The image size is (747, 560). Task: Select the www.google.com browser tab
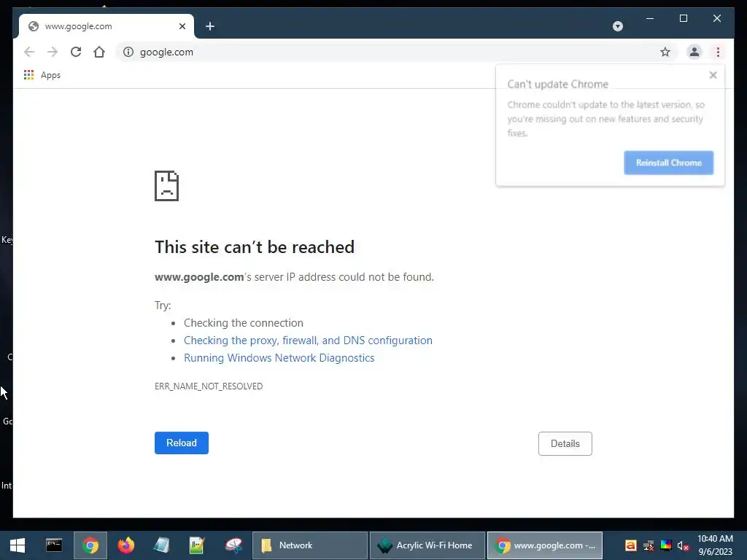(x=107, y=26)
